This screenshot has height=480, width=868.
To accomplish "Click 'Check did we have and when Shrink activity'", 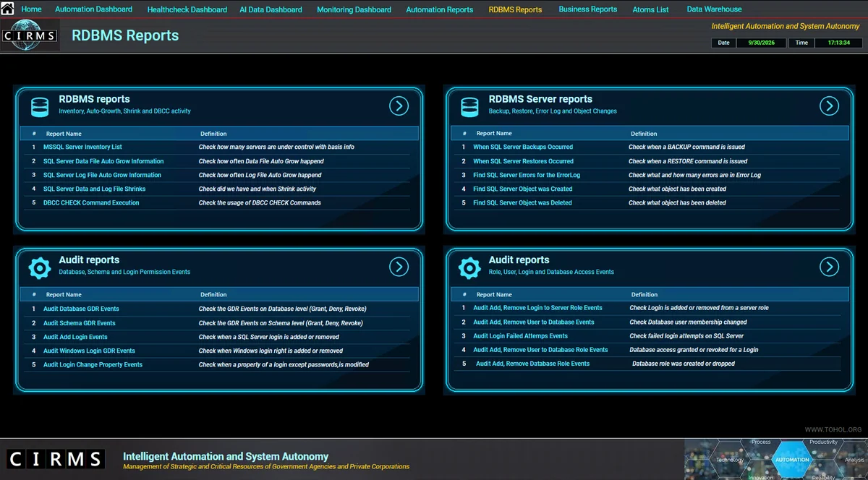I will (x=258, y=189).
